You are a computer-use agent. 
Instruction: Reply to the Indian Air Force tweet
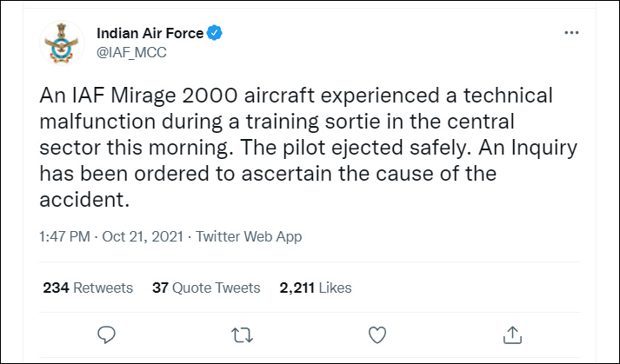[106, 334]
